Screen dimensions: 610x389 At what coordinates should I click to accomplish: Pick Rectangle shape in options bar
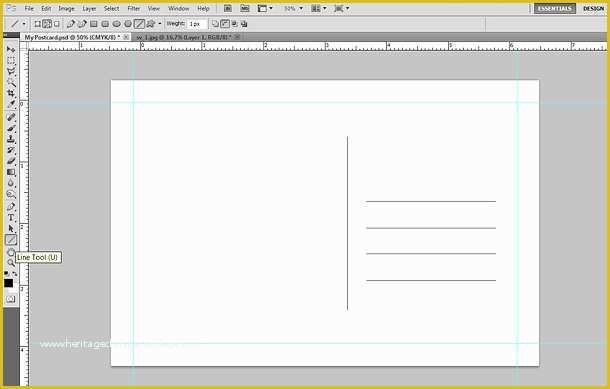94,24
